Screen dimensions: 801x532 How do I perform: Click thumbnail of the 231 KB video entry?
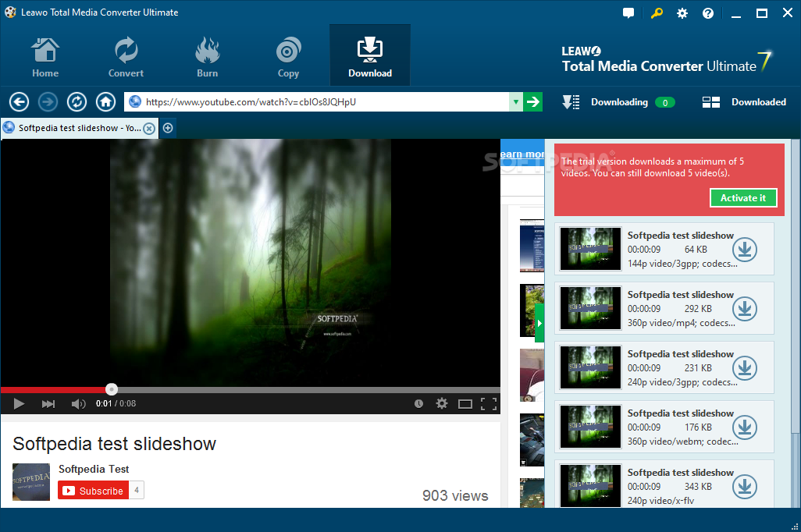pyautogui.click(x=590, y=367)
